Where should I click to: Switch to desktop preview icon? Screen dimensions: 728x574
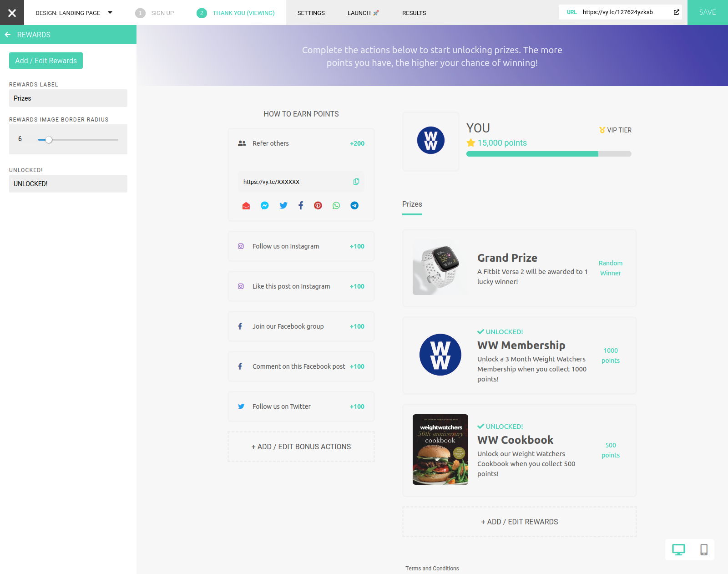click(678, 550)
